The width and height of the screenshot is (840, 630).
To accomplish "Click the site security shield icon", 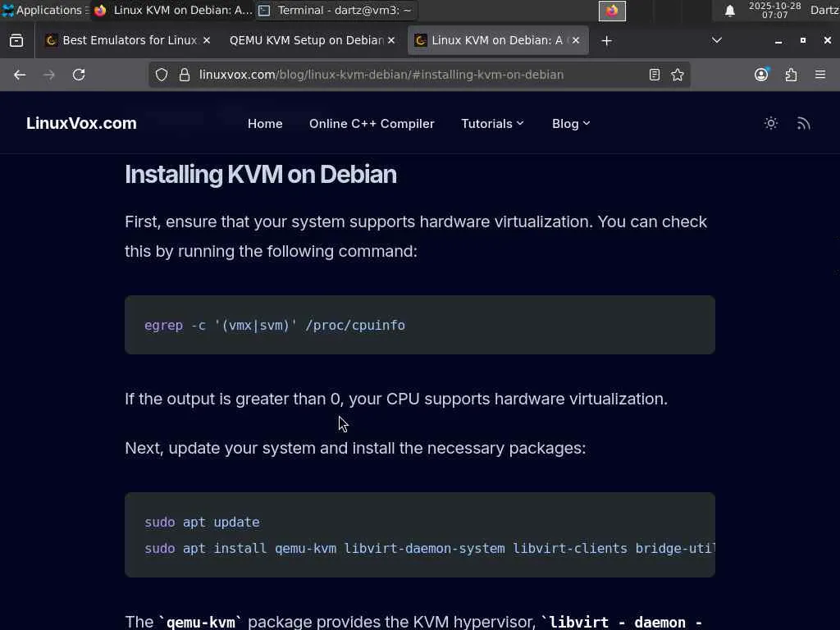I will (x=162, y=75).
